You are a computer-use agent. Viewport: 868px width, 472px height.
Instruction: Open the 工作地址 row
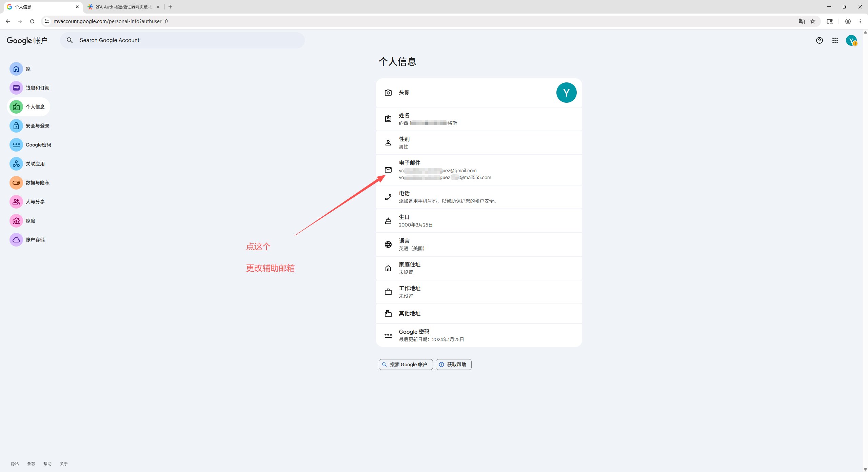(x=479, y=292)
